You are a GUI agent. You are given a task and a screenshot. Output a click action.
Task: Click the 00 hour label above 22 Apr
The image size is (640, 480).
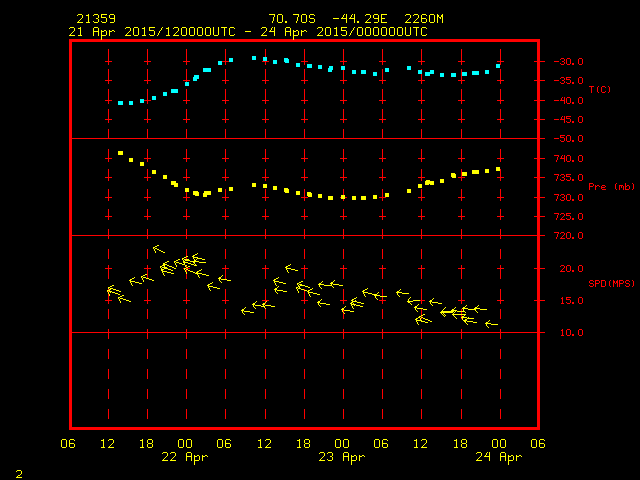[185, 444]
